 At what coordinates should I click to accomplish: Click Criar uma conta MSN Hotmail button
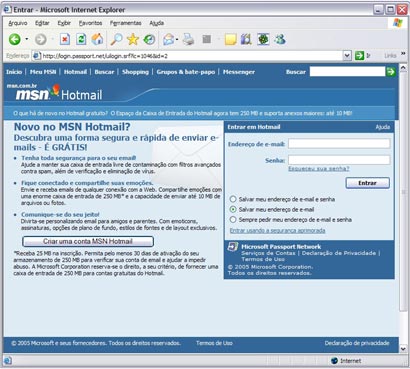point(88,241)
